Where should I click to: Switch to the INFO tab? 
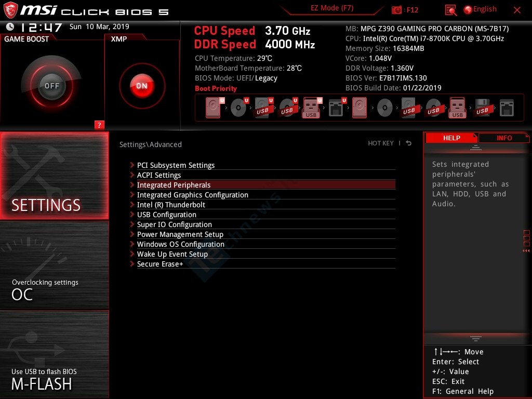(x=504, y=138)
